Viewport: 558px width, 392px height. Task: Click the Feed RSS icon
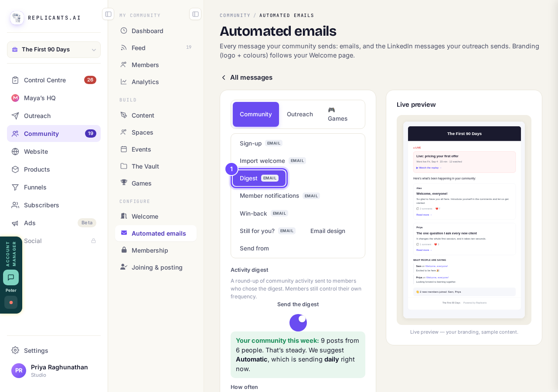click(x=124, y=47)
